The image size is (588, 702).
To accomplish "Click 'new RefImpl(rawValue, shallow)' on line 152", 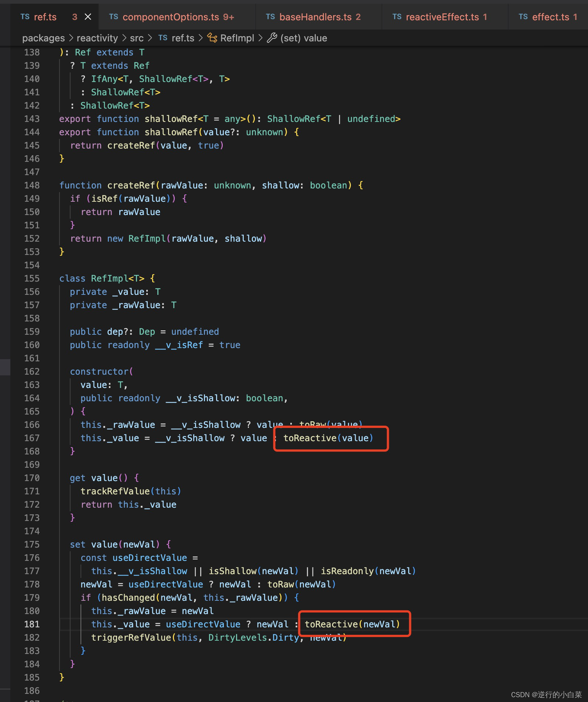I will (187, 238).
